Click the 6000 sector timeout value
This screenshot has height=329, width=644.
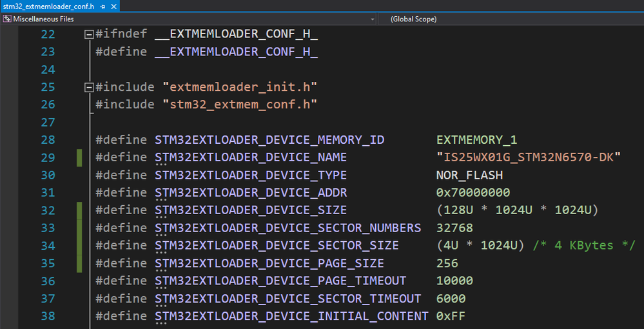pyautogui.click(x=451, y=298)
